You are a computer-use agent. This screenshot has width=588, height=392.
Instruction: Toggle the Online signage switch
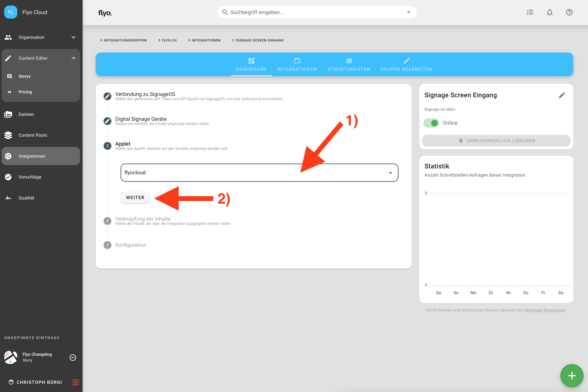pyautogui.click(x=431, y=123)
